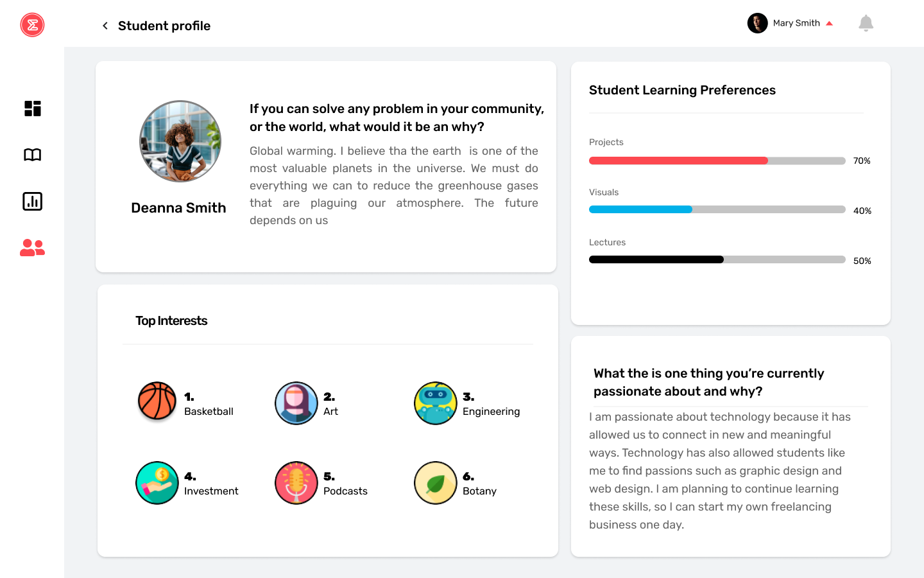The width and height of the screenshot is (924, 578).
Task: Click Mary Smith's avatar in header
Action: tap(758, 23)
